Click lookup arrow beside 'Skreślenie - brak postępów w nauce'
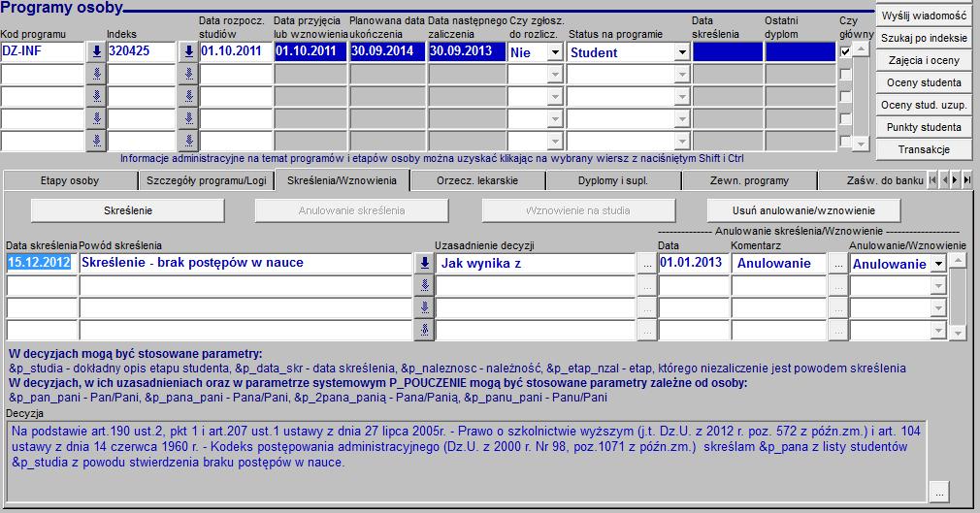 pyautogui.click(x=424, y=263)
